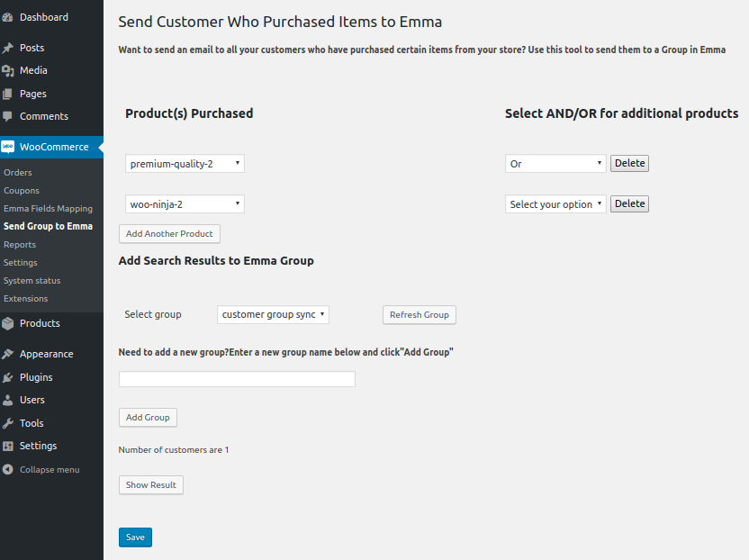Screen dimensions: 749x560
Task: Open the customer group sync dropdown
Action: pyautogui.click(x=274, y=315)
